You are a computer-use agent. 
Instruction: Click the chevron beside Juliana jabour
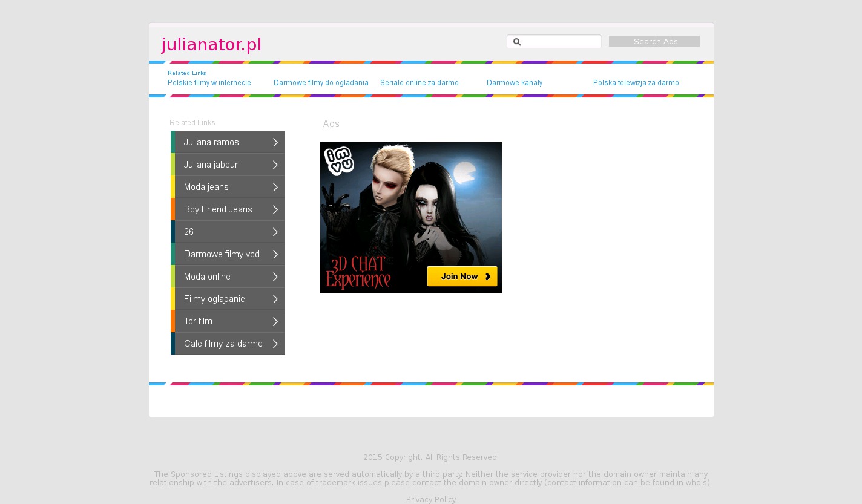tap(275, 165)
